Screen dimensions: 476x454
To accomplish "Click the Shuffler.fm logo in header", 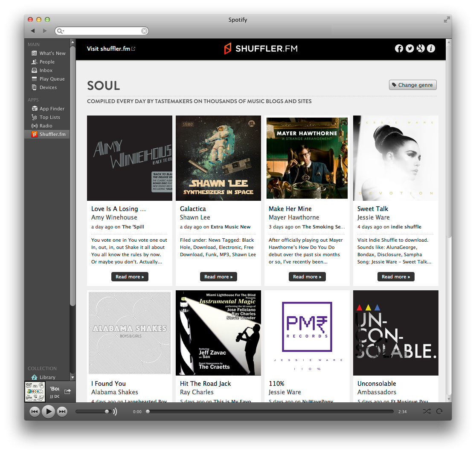I will [x=261, y=49].
